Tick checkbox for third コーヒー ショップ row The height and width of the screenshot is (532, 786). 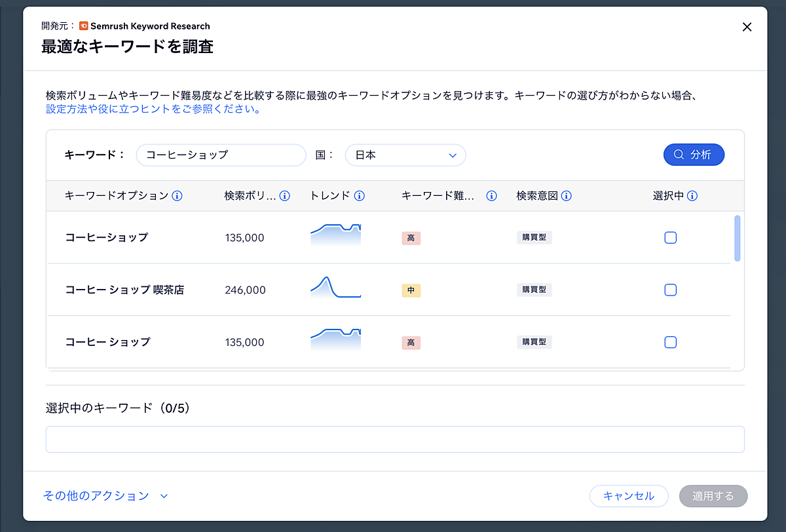pos(670,342)
